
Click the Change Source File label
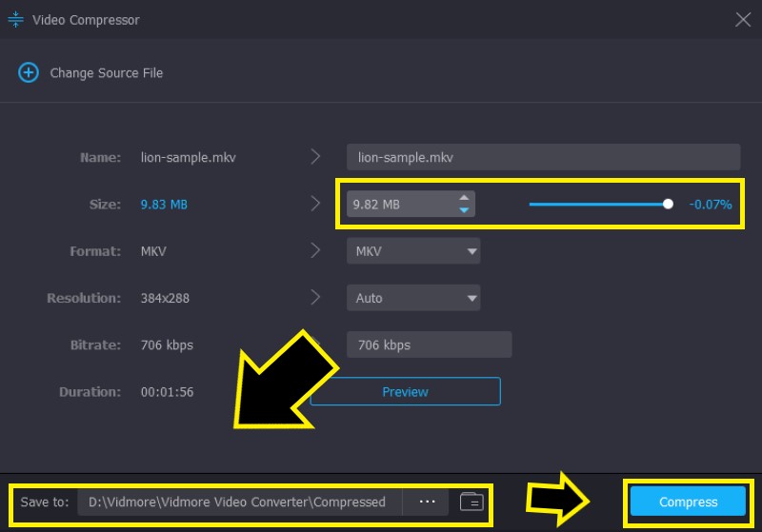(x=106, y=72)
